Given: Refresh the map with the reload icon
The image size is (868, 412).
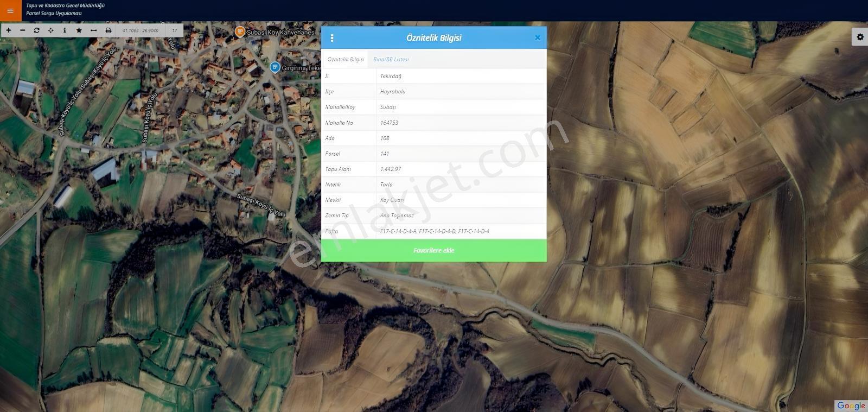Looking at the screenshot, I should click(37, 30).
